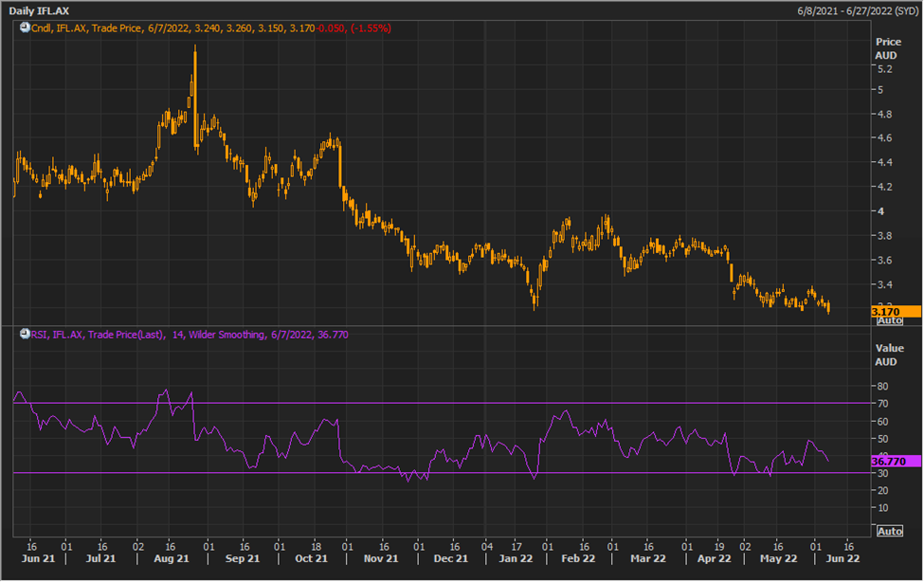Click the Price AUD axis title

888,48
